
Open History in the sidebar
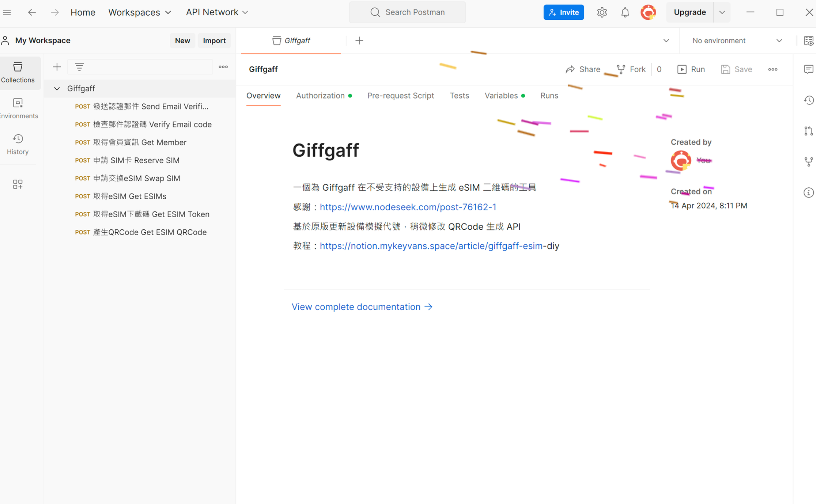click(18, 145)
